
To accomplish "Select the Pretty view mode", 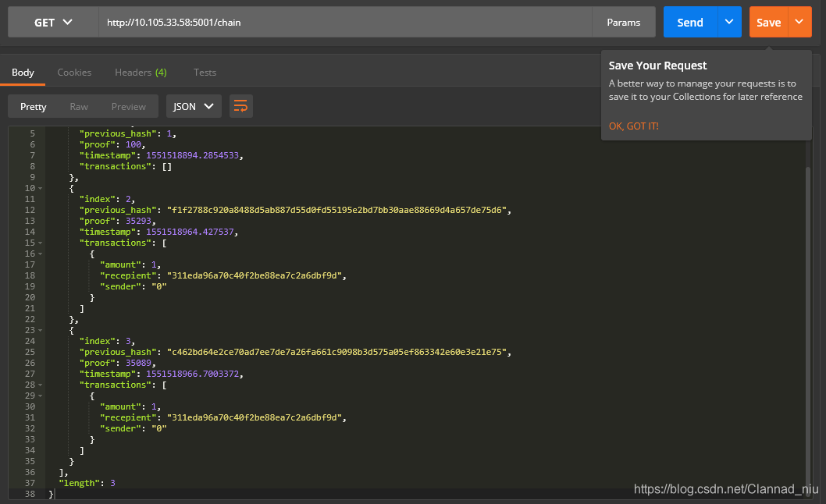I will [x=34, y=106].
